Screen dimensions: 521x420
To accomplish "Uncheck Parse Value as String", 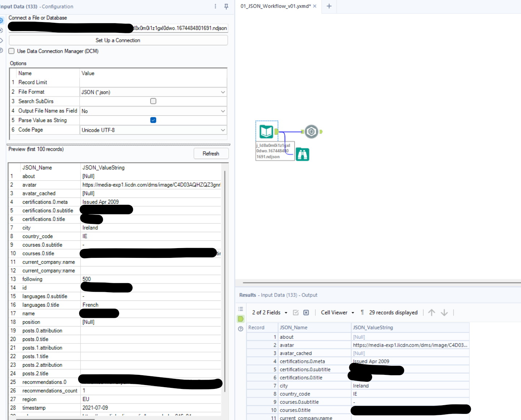I will [153, 120].
